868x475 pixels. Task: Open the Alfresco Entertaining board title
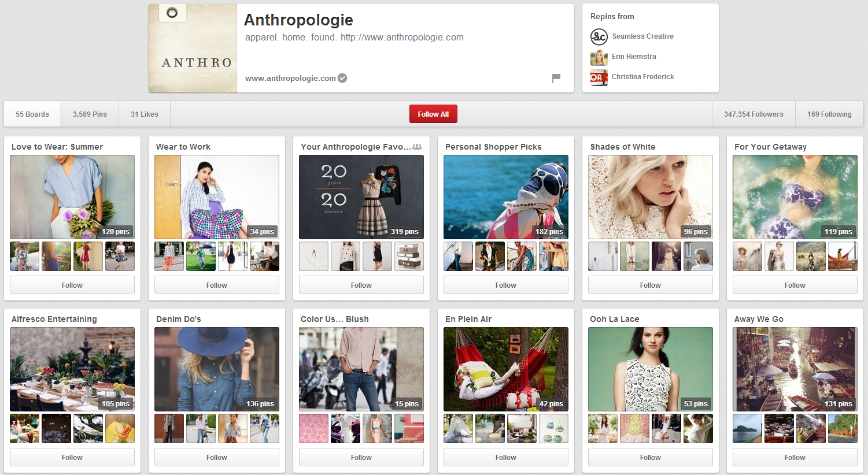(x=54, y=319)
